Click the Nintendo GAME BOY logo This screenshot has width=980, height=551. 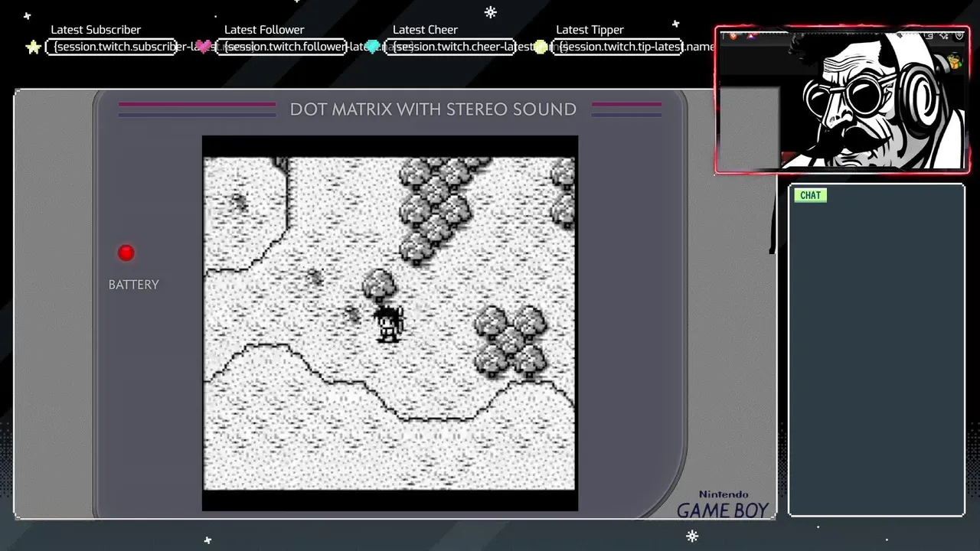pyautogui.click(x=723, y=505)
